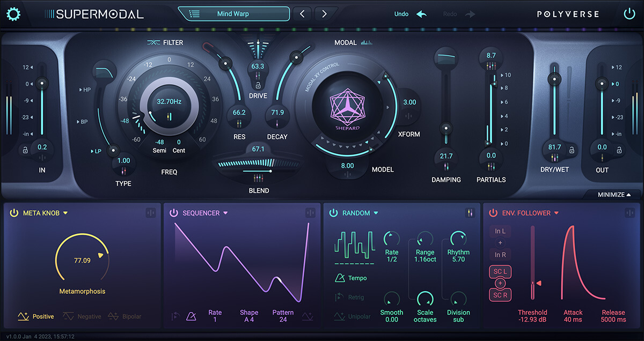Image resolution: width=644 pixels, height=341 pixels.
Task: Open the Meta Knob mode dropdown
Action: pos(64,213)
